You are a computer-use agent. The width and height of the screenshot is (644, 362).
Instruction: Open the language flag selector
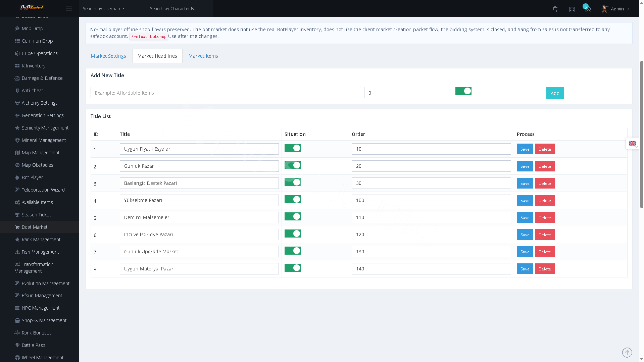(x=633, y=143)
